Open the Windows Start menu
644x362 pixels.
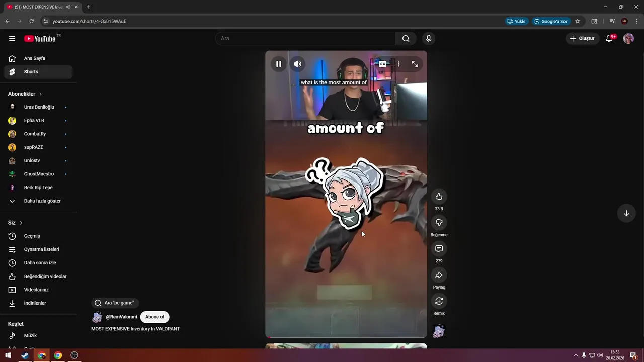point(8,355)
